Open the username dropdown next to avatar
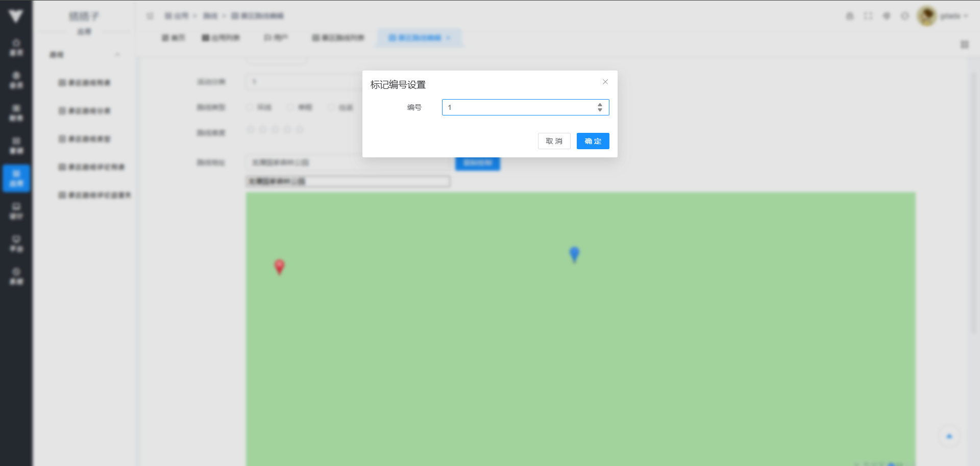The image size is (980, 466). point(953,16)
